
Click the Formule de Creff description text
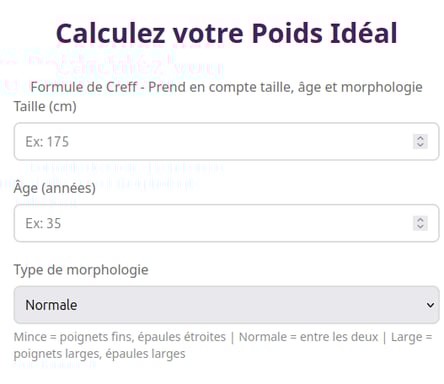coord(227,87)
